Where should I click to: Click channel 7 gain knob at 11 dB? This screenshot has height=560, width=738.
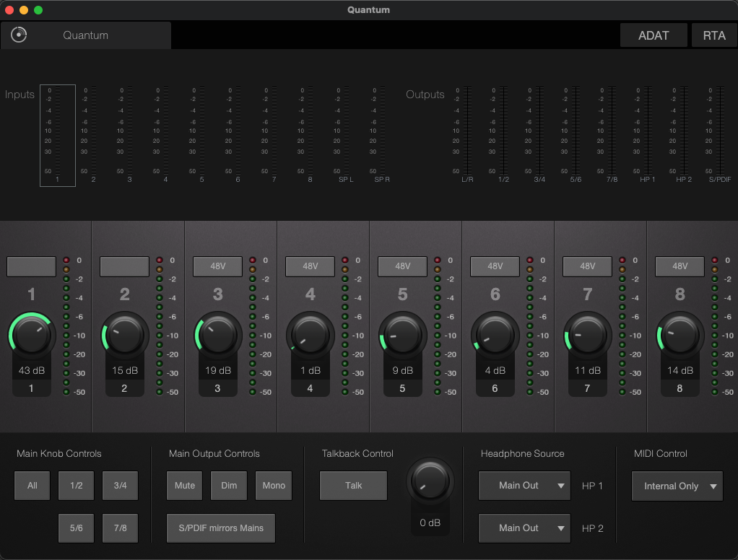pos(587,336)
